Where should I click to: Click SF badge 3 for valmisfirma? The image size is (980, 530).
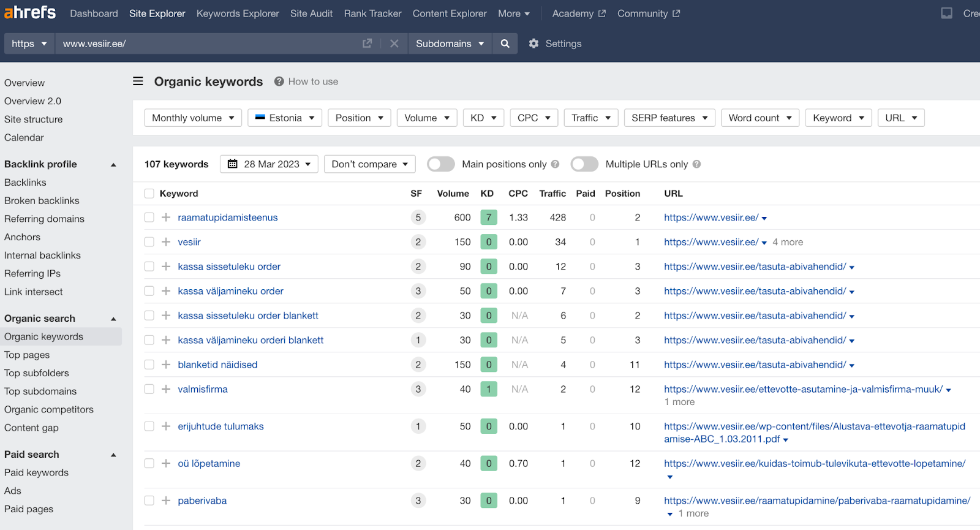click(418, 389)
